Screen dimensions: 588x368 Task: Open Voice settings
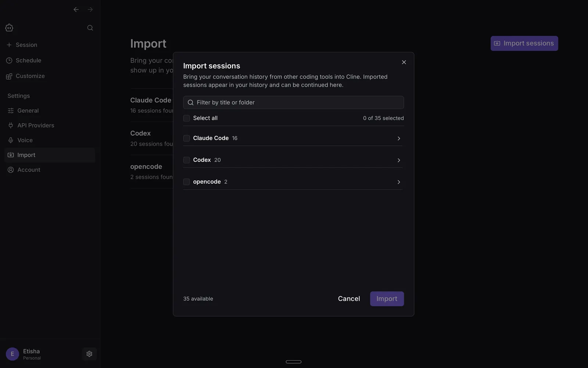click(x=50, y=140)
